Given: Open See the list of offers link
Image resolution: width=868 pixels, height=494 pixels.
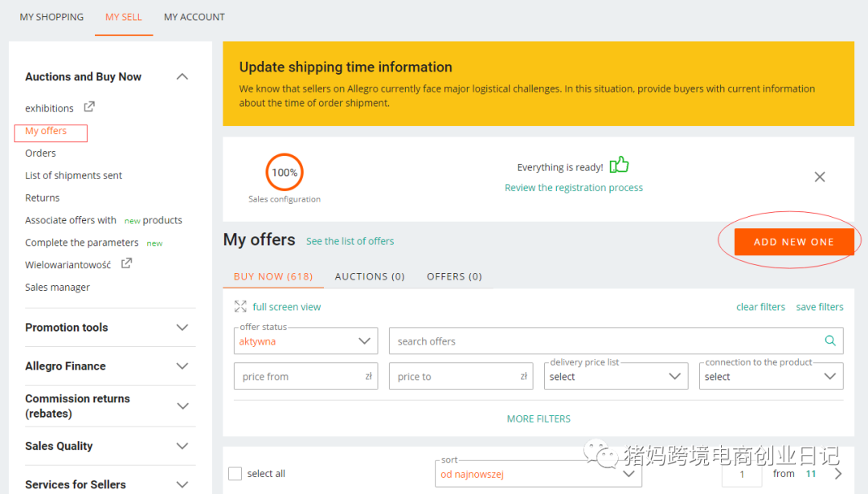Looking at the screenshot, I should pos(350,240).
